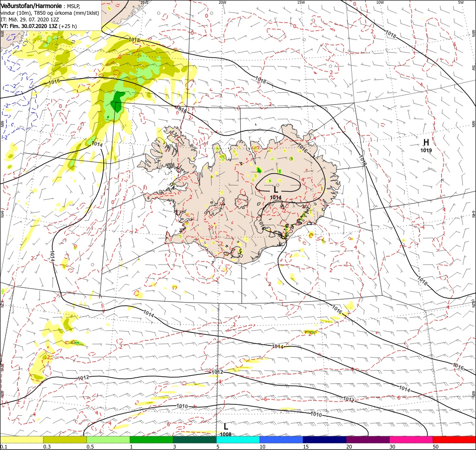Click the "1008" pressure value at the map bottom
Screen dimensions: 476x450
click(226, 434)
